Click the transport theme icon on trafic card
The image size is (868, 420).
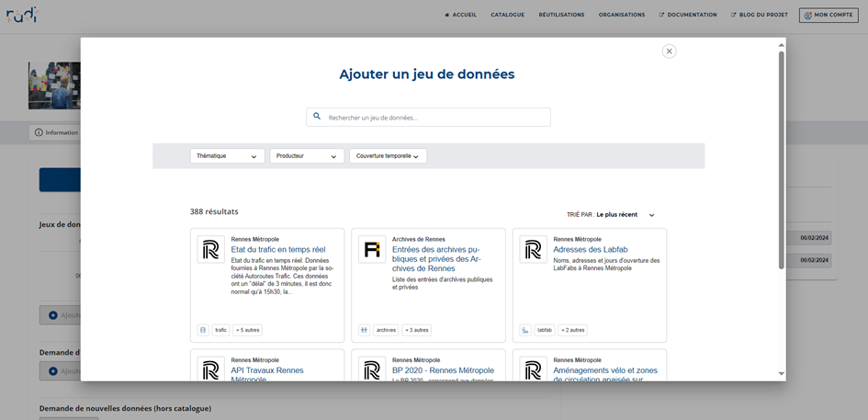click(x=203, y=330)
